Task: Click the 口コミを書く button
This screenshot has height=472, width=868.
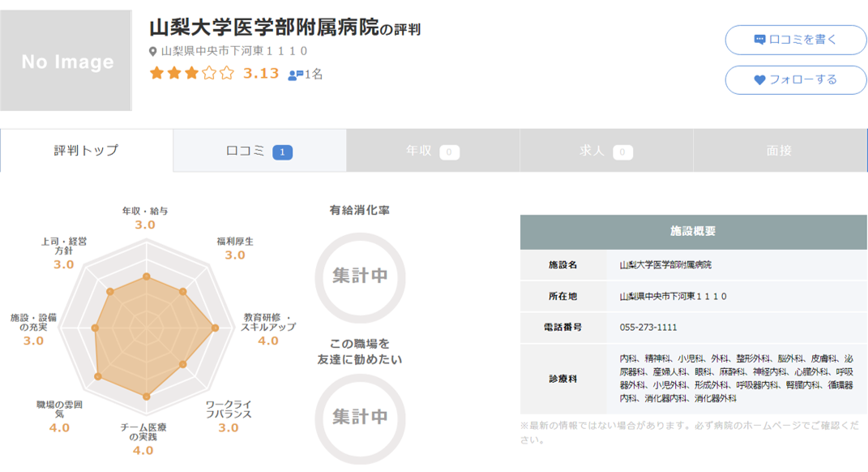Action: 795,40
